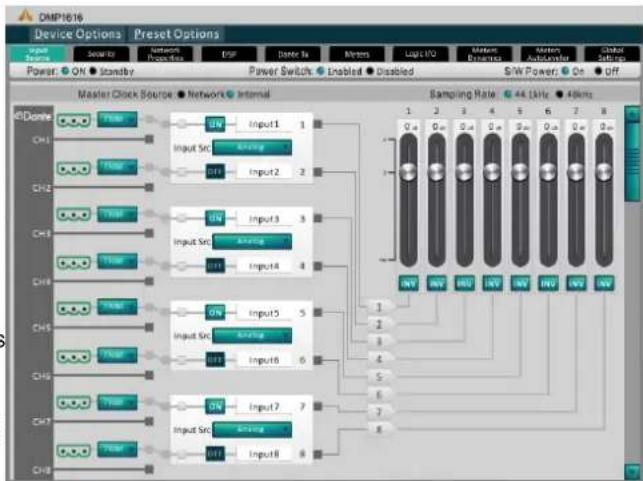Open teal dropdown beside Input4 connector
Viewport: 643px width, 481px height.
tap(117, 261)
